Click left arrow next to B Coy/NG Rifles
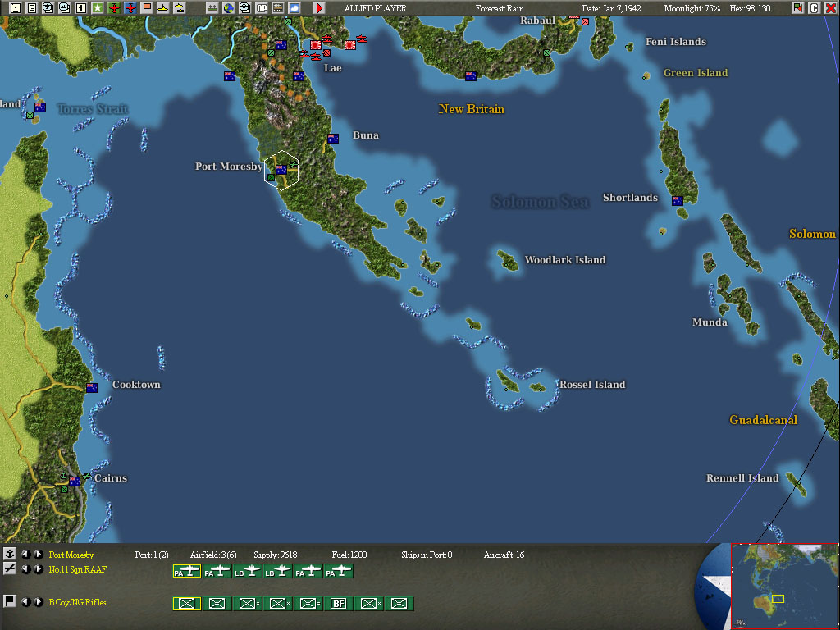Screen dimensions: 840x630 pyautogui.click(x=25, y=601)
